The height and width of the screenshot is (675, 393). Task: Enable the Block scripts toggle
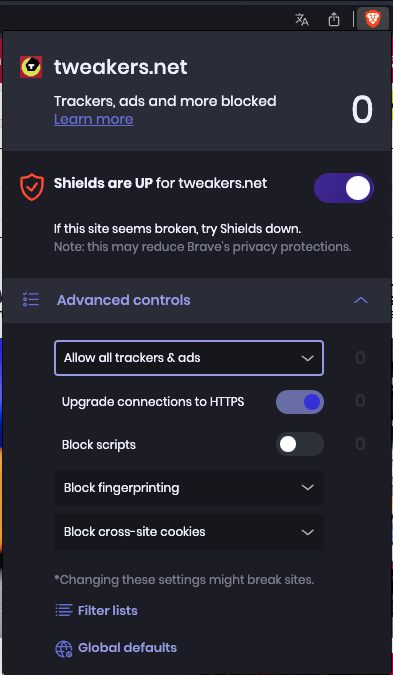pyautogui.click(x=300, y=444)
